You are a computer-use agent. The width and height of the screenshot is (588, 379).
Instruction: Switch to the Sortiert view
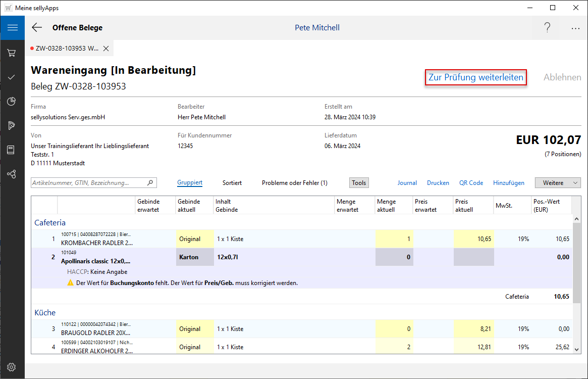tap(232, 183)
